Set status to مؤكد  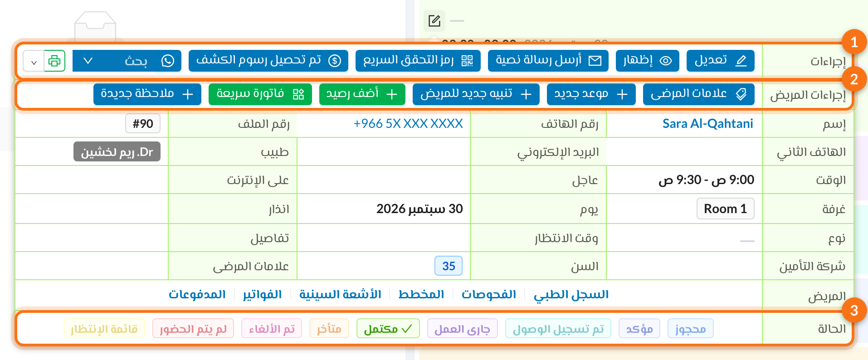[639, 329]
